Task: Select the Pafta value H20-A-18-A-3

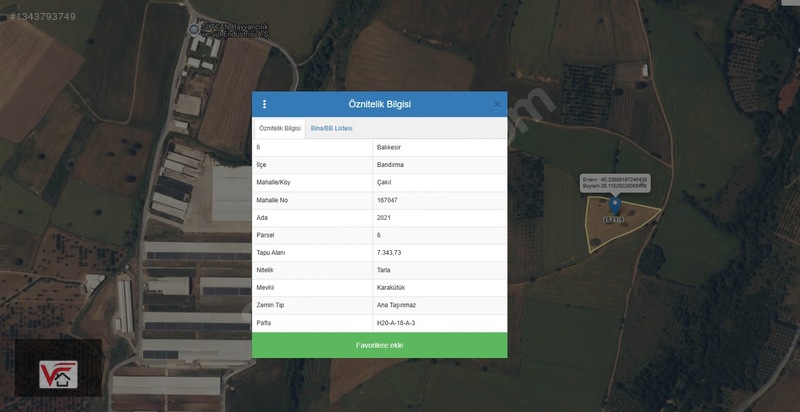Action: [x=396, y=323]
